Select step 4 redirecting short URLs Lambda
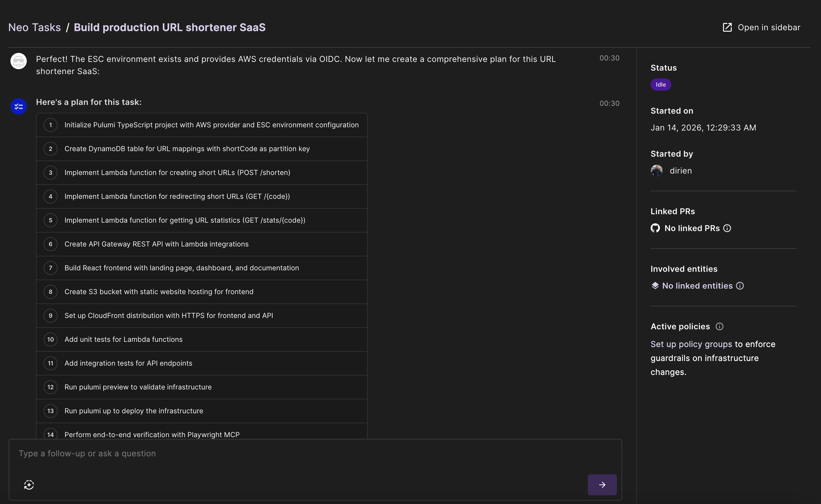Viewport: 821px width, 504px height. coord(202,196)
